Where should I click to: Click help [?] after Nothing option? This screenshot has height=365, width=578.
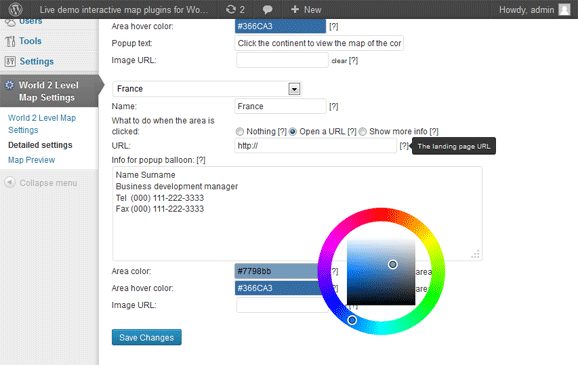pyautogui.click(x=282, y=132)
